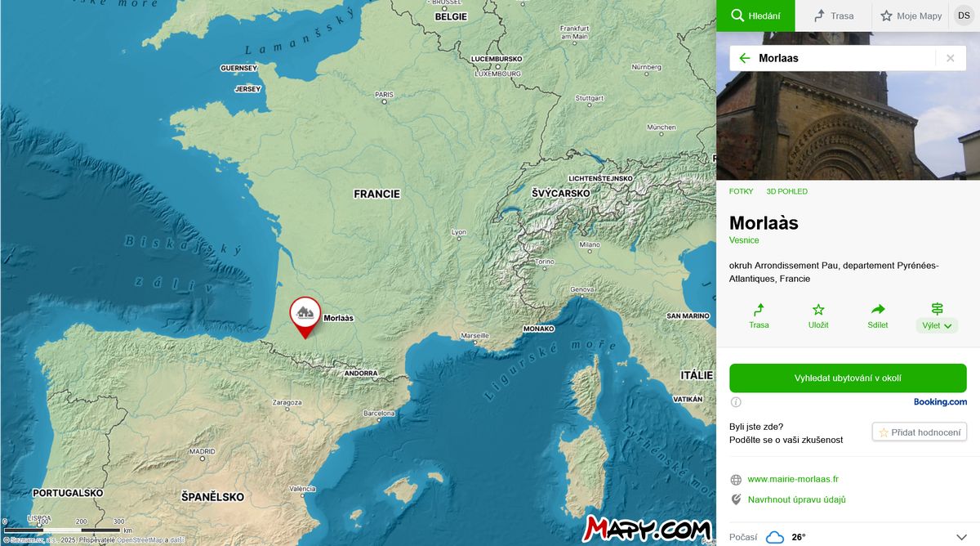
Task: Click the globe icon beside website link
Action: click(736, 480)
